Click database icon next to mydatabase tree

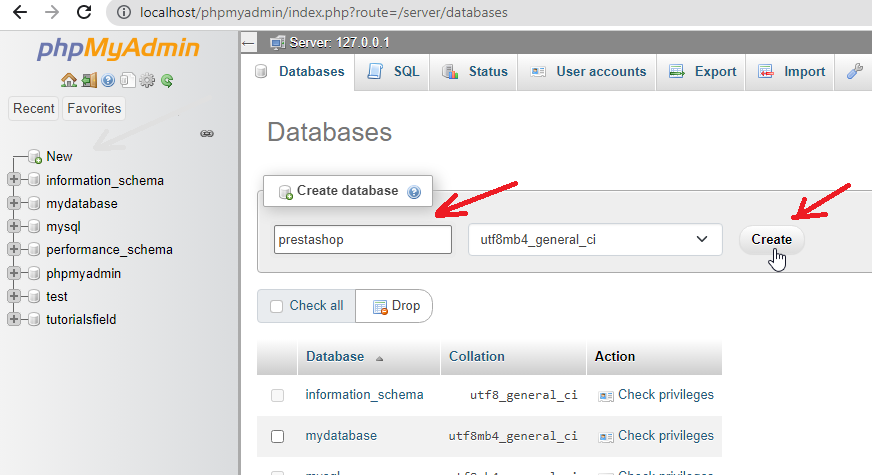(x=34, y=203)
